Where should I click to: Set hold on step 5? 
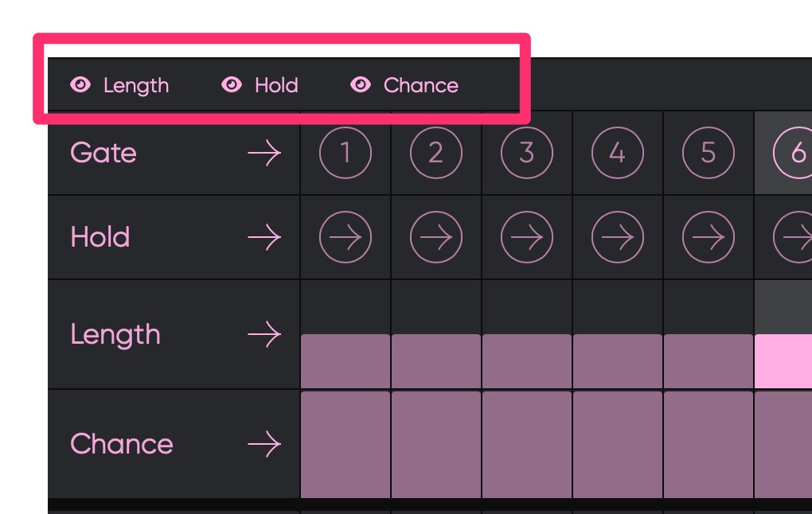coord(708,237)
